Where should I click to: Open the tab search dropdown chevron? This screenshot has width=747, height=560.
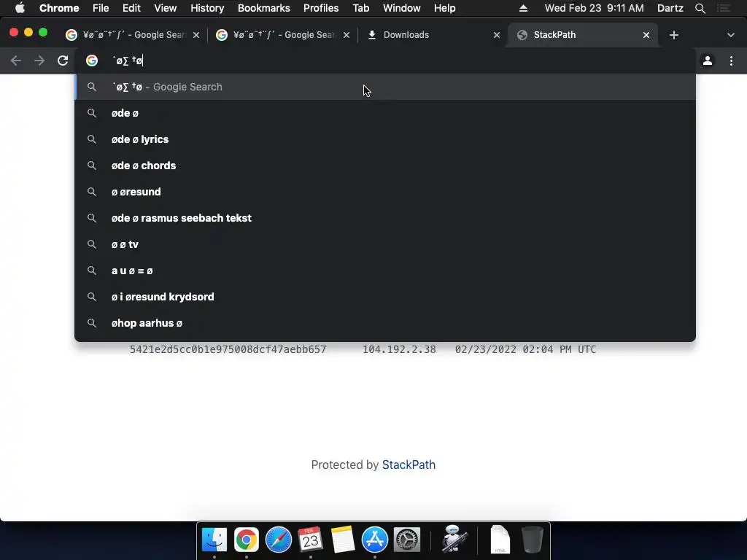(x=730, y=35)
